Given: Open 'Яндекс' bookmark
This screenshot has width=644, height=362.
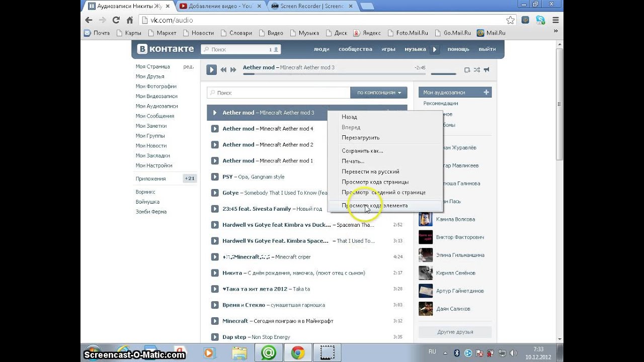Looking at the screenshot, I should point(367,33).
